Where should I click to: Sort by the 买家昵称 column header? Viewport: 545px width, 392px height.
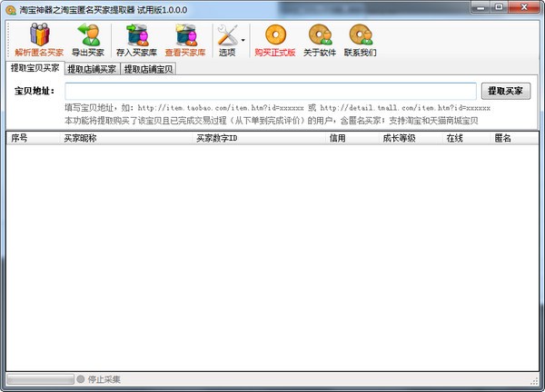click(125, 138)
